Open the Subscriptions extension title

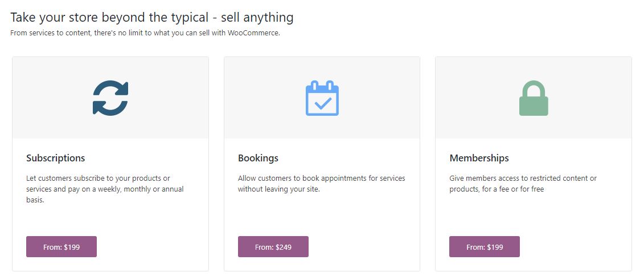point(55,158)
